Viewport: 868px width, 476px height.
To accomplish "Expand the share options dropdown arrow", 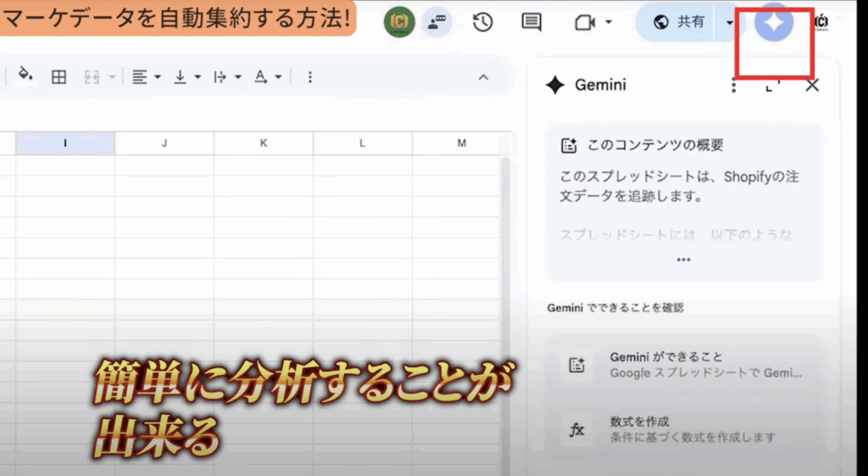I will pyautogui.click(x=730, y=23).
